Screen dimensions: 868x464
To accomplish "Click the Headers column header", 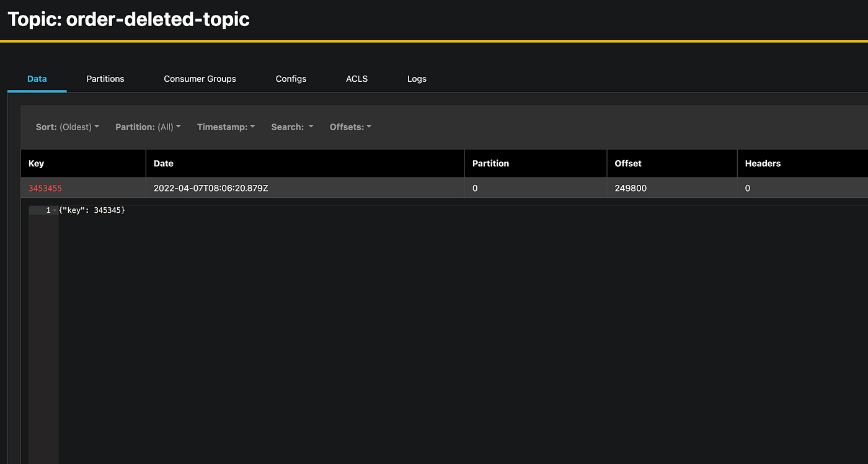I will click(x=763, y=163).
